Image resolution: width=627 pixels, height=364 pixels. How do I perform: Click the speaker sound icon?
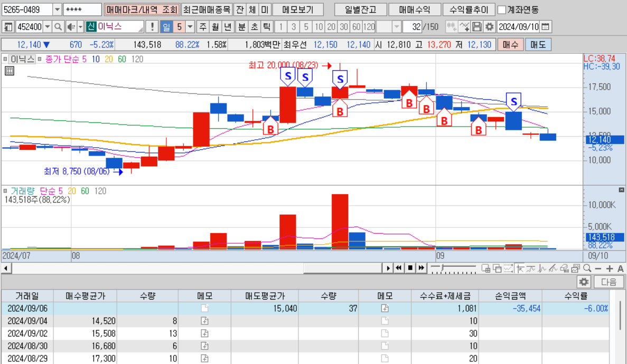[71, 27]
